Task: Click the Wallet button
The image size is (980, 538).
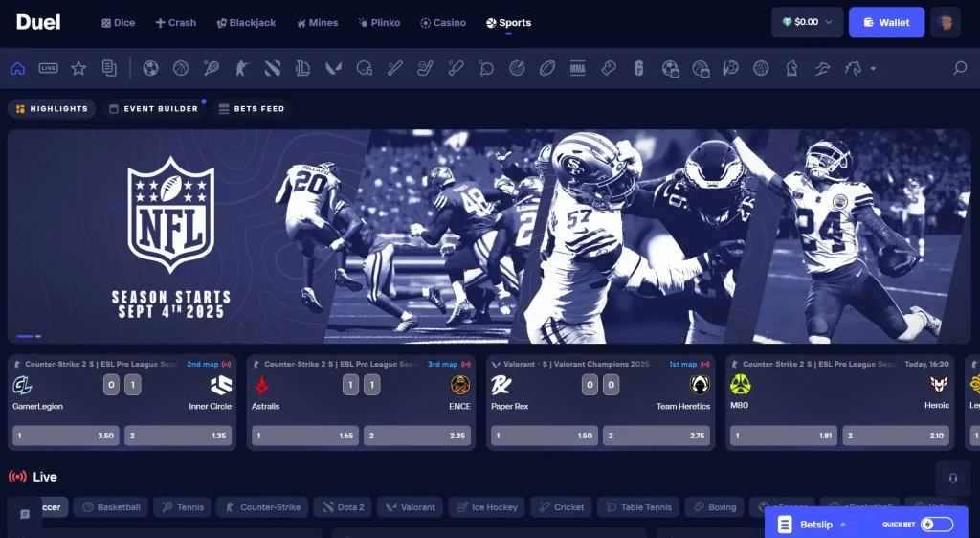Action: [886, 22]
